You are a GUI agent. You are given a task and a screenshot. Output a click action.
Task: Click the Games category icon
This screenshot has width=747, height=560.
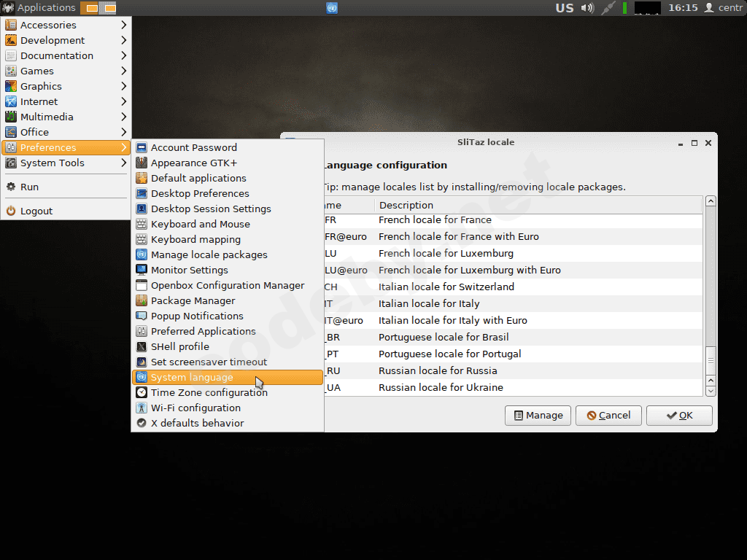pos(10,71)
